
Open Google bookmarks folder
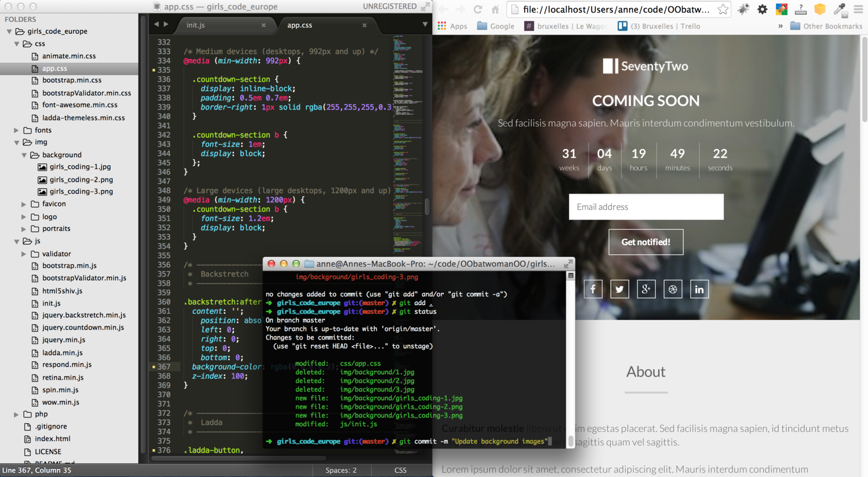(x=496, y=26)
